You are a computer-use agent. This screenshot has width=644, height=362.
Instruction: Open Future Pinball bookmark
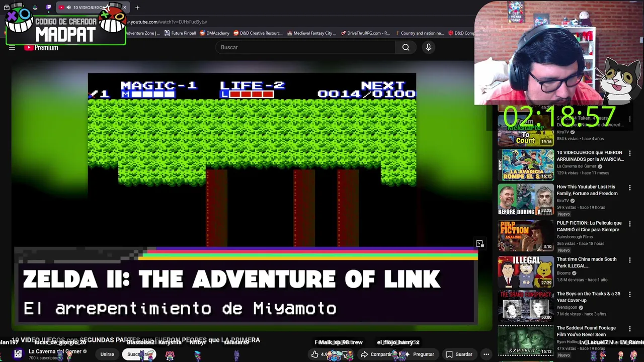[x=180, y=33]
